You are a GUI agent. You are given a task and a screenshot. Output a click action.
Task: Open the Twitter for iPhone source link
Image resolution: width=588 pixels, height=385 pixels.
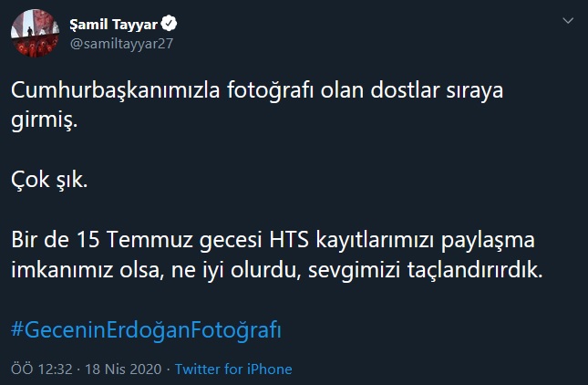pos(233,369)
